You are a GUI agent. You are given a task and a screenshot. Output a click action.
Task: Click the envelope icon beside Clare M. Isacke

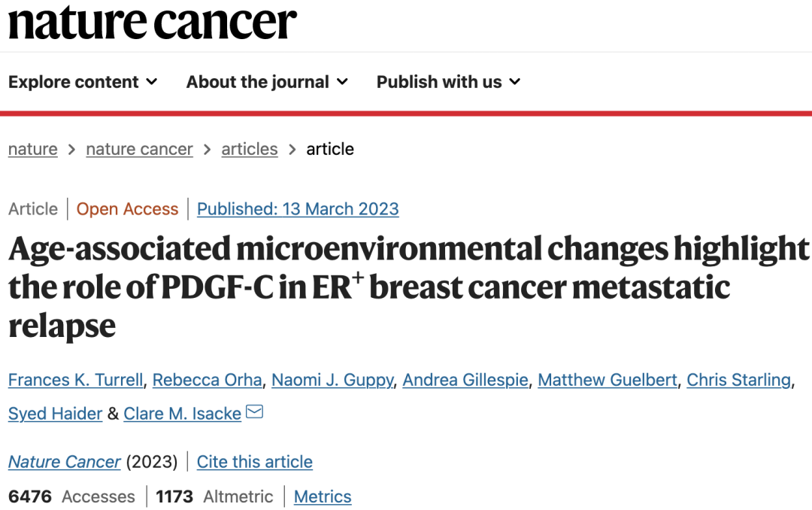tap(255, 412)
